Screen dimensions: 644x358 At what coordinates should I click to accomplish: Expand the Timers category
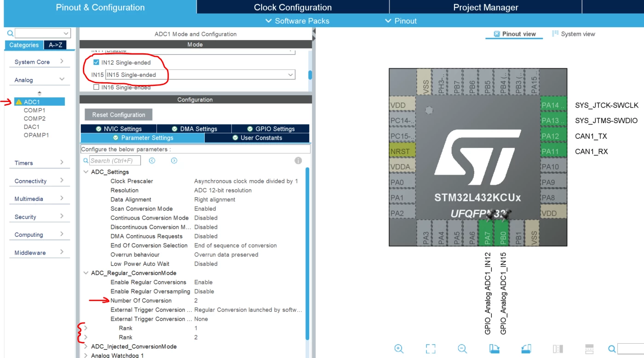(62, 163)
